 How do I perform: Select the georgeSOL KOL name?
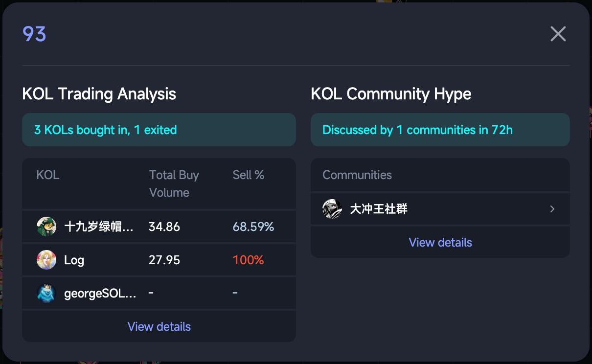click(100, 293)
